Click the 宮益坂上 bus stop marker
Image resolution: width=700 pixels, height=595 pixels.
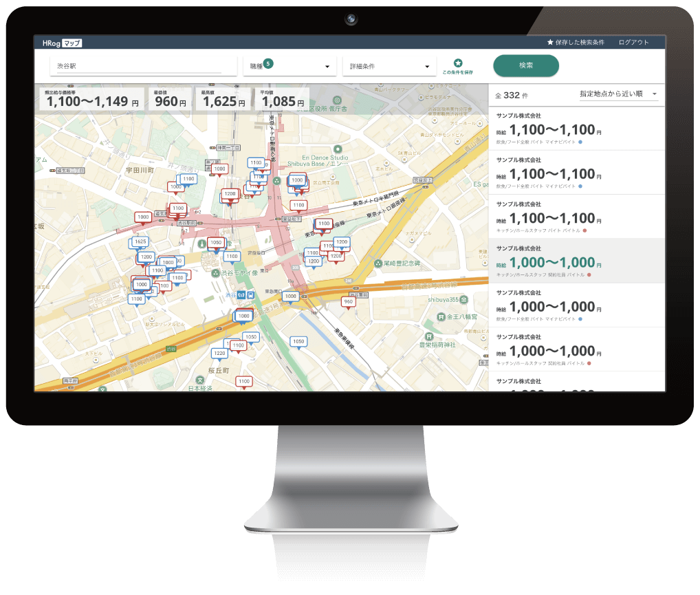click(x=422, y=180)
